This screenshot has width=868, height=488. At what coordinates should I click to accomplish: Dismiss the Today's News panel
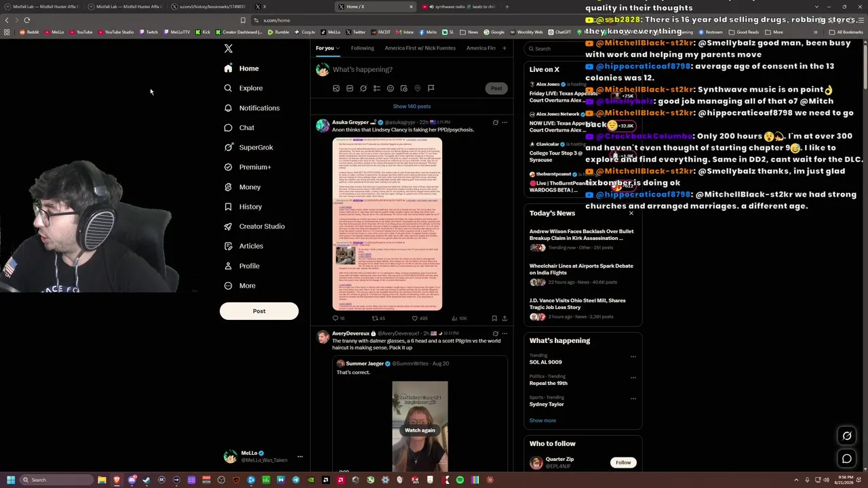tap(631, 213)
